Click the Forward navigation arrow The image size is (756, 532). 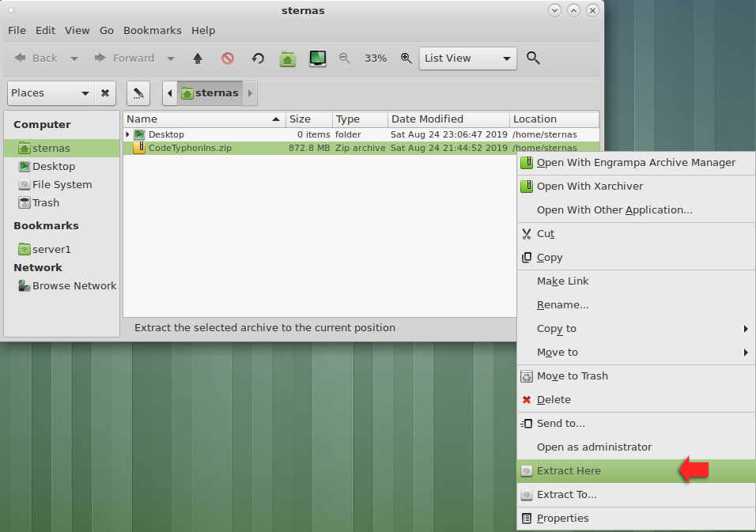point(124,58)
